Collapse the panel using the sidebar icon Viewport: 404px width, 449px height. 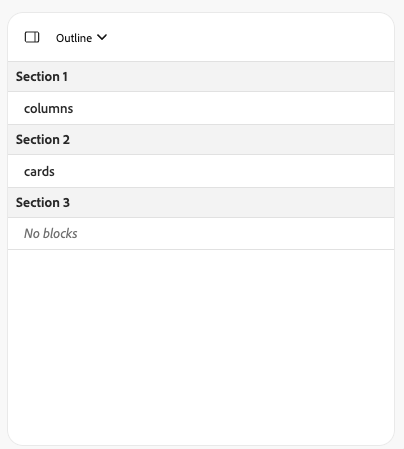[x=32, y=37]
